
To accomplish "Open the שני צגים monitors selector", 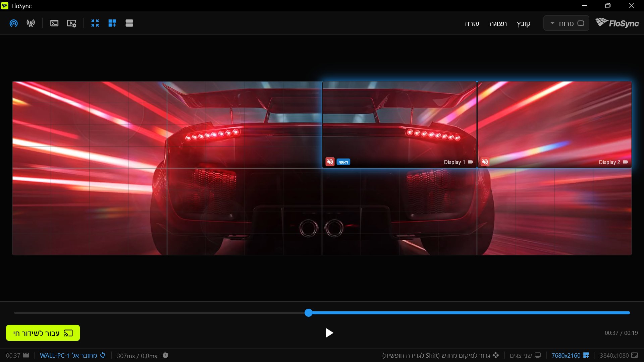I will tap(525, 355).
